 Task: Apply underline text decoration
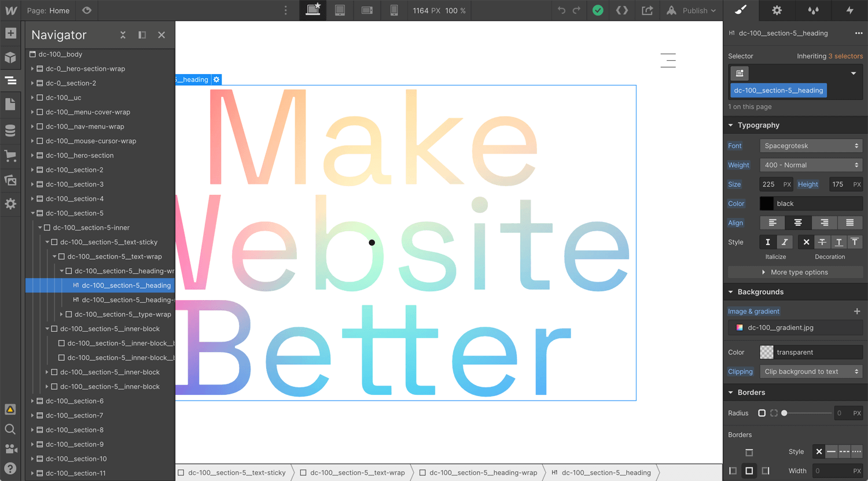point(838,242)
